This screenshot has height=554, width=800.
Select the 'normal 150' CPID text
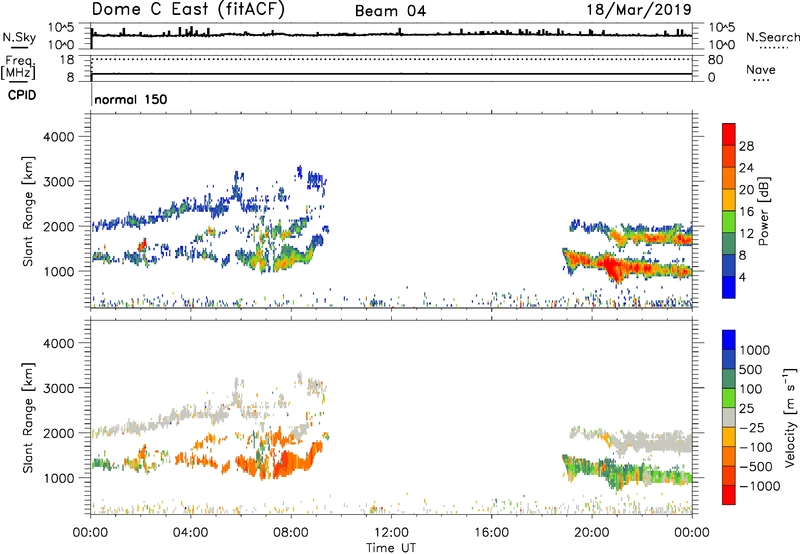click(131, 99)
